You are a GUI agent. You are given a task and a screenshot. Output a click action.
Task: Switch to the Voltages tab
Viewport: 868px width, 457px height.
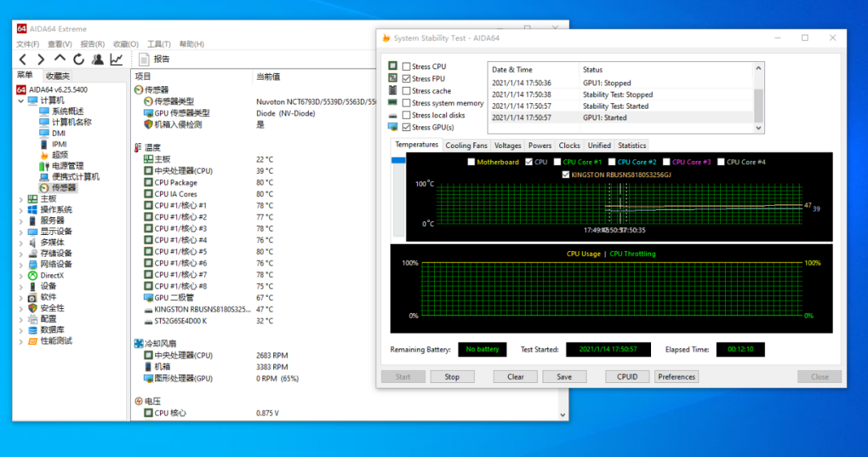[x=508, y=145]
